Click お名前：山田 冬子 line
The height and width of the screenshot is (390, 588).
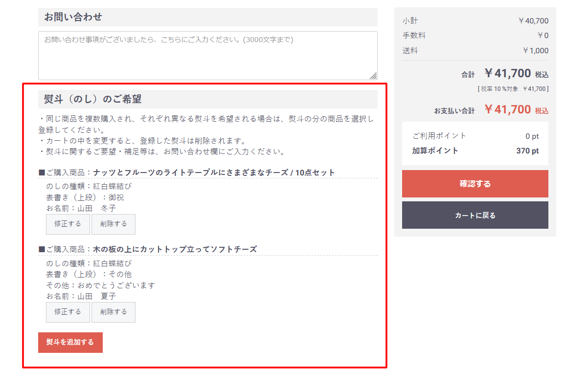pyautogui.click(x=81, y=209)
